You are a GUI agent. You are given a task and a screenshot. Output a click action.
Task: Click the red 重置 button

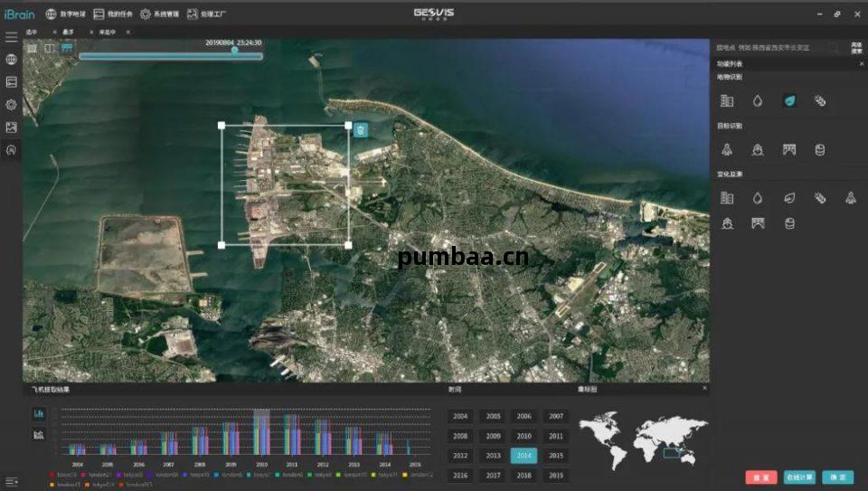tap(761, 477)
